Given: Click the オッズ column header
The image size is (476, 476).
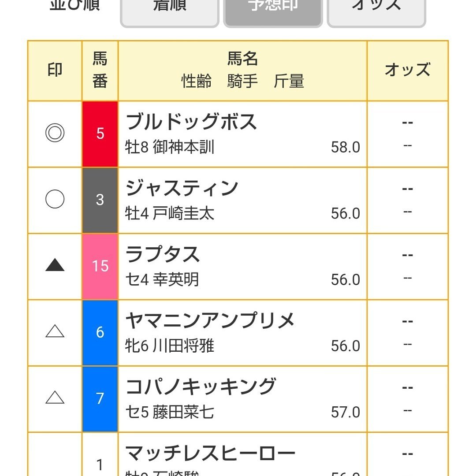Looking at the screenshot, I should coord(408,71).
